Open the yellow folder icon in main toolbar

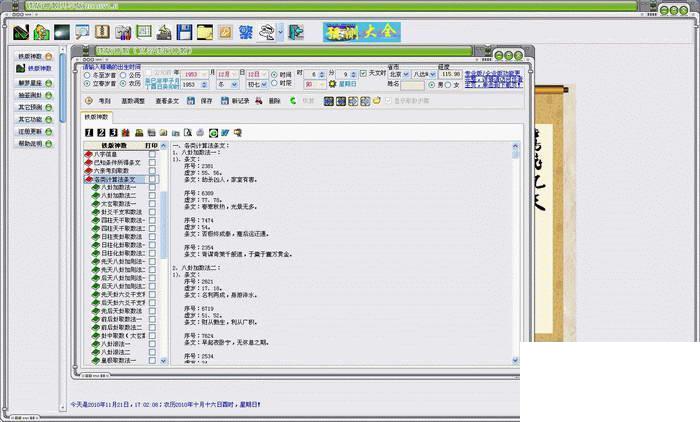tap(205, 32)
